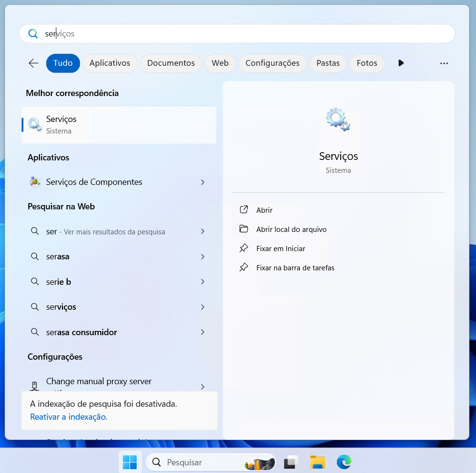
Task: Click Abrir to open Serviços
Action: (x=264, y=210)
